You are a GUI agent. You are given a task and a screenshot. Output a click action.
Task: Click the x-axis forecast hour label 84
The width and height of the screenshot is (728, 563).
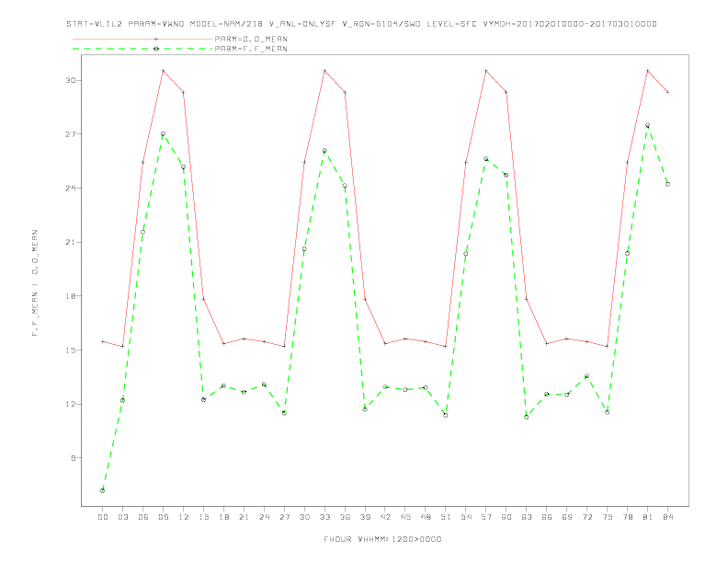(x=668, y=517)
